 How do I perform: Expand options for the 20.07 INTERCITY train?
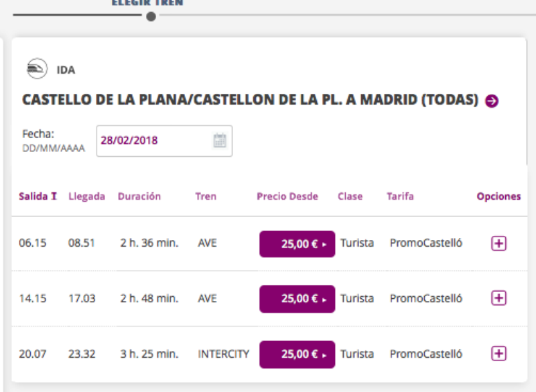[498, 353]
